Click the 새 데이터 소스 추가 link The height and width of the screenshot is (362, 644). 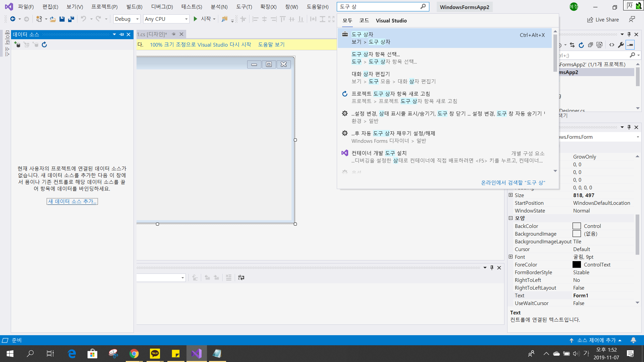pyautogui.click(x=72, y=201)
